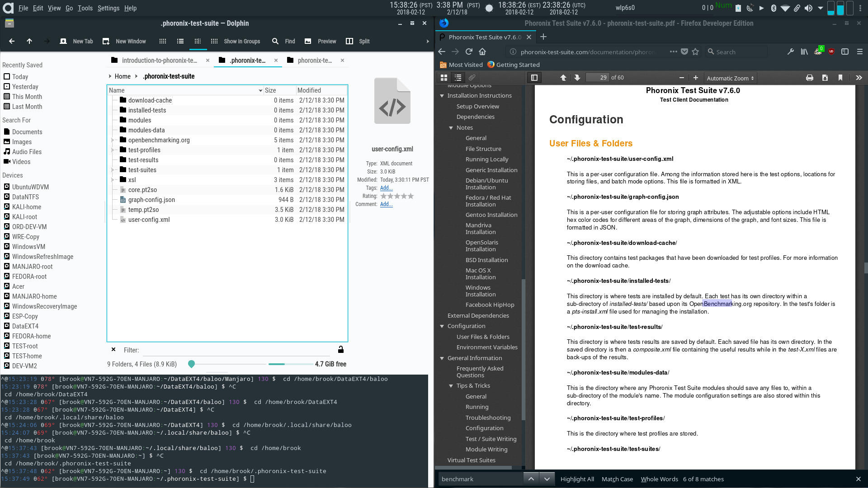Close the Dolphin filter bar
The height and width of the screenshot is (488, 868).
(x=113, y=349)
